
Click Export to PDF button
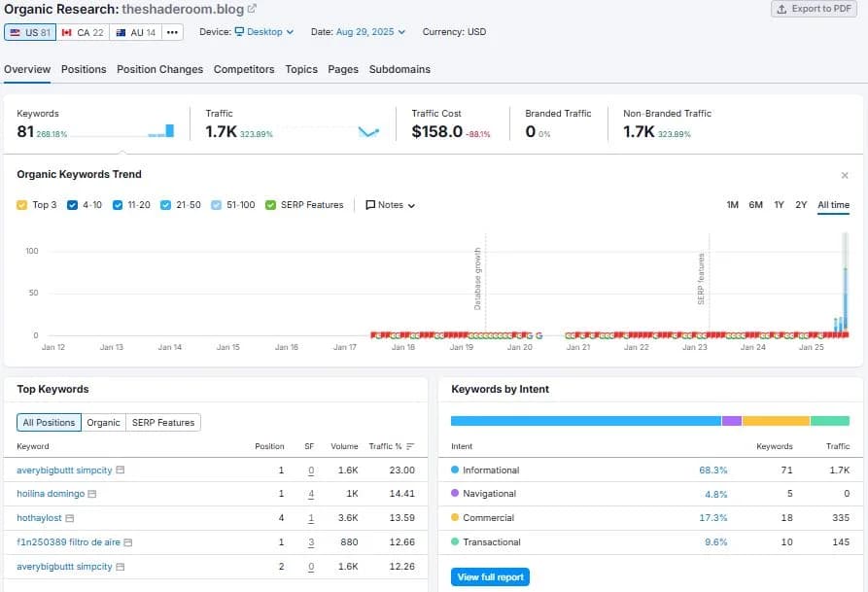(x=814, y=9)
